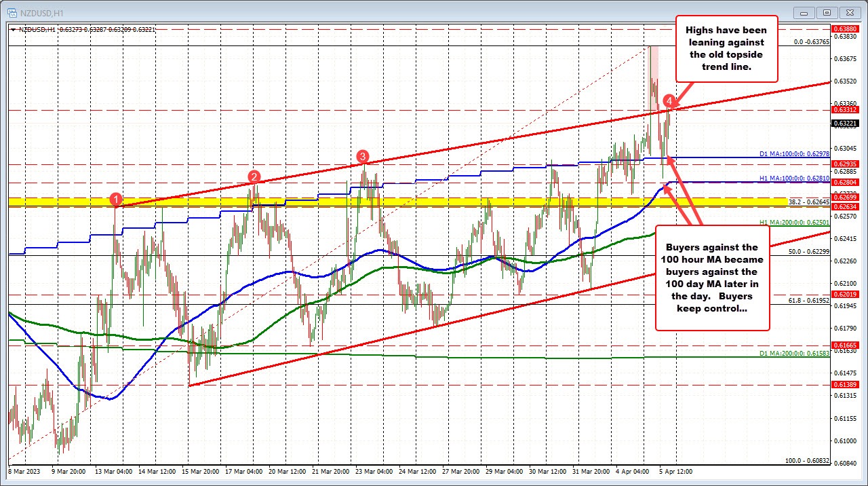Click Fibonacci label 61.8 -0.61952
The image size is (868, 486).
809,300
